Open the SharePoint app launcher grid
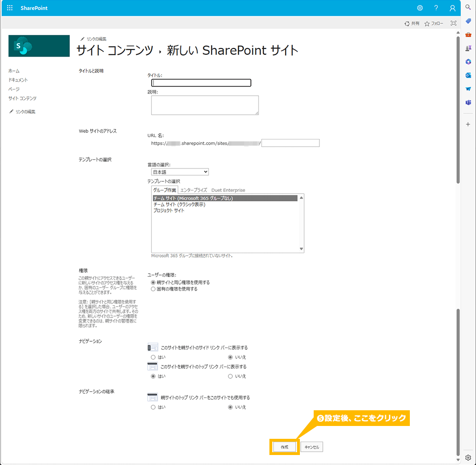Screen dimensions: 476x465 [10, 8]
